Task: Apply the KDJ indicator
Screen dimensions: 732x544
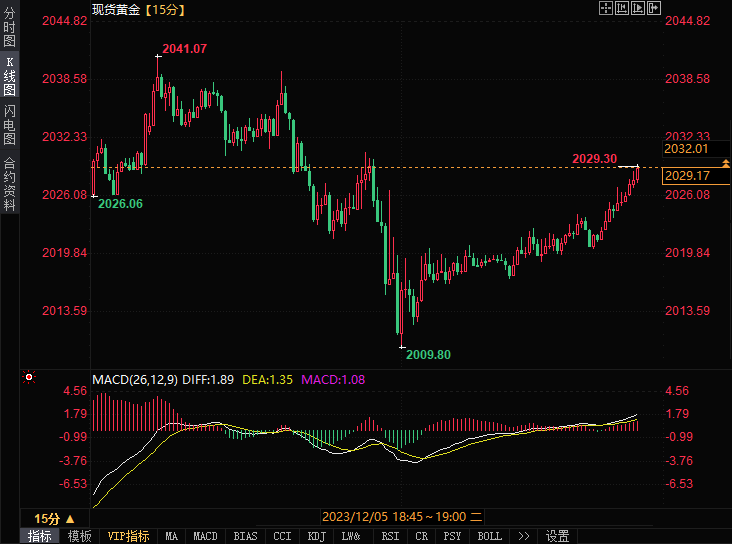Action: pyautogui.click(x=317, y=536)
